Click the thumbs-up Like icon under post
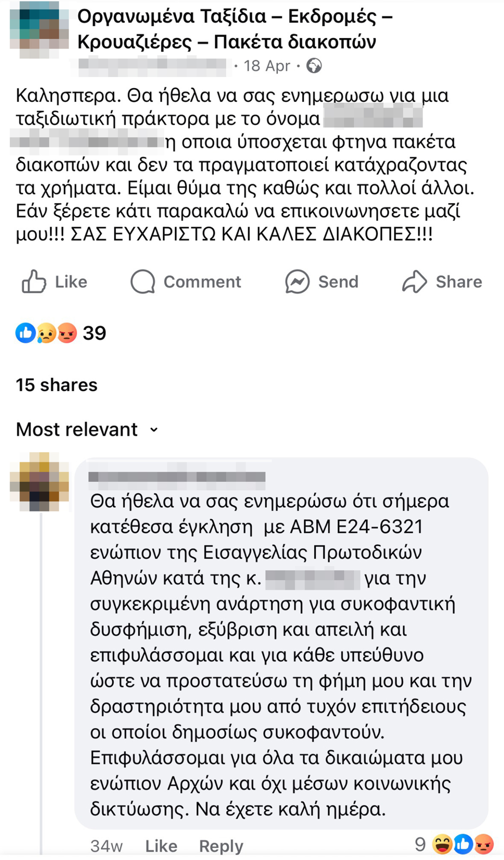 tap(34, 281)
